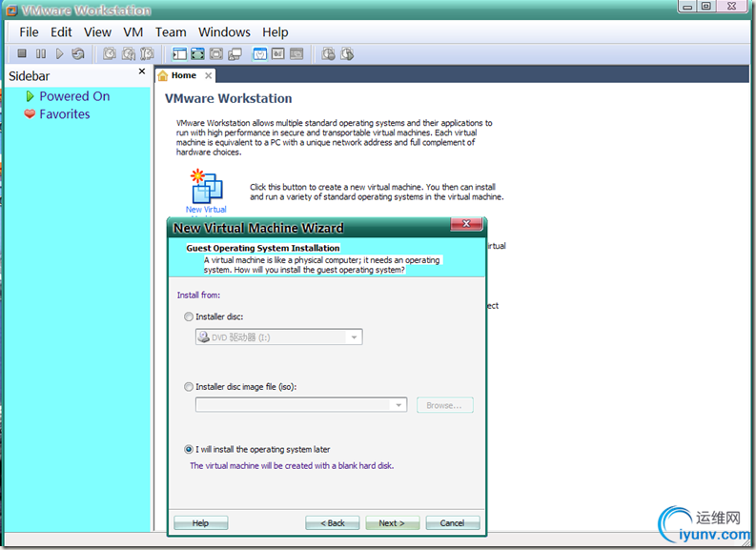Close the Sidebar panel
The image size is (756, 550).
(x=142, y=71)
